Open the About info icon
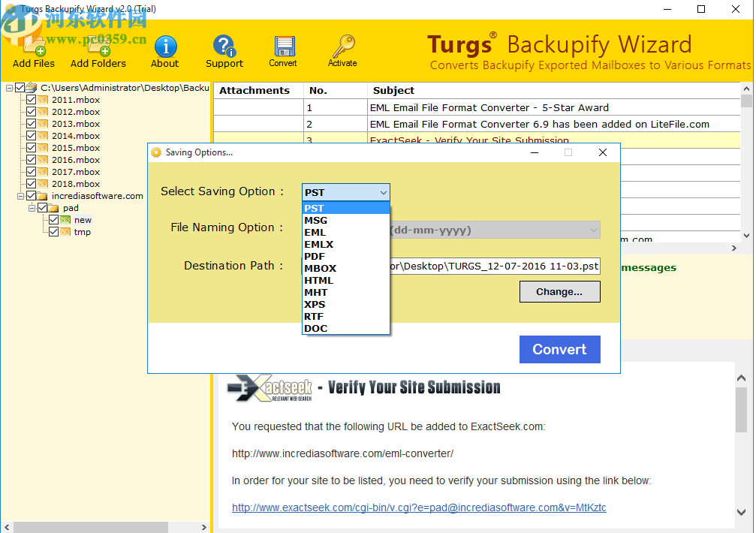This screenshot has width=756, height=533. [x=165, y=47]
